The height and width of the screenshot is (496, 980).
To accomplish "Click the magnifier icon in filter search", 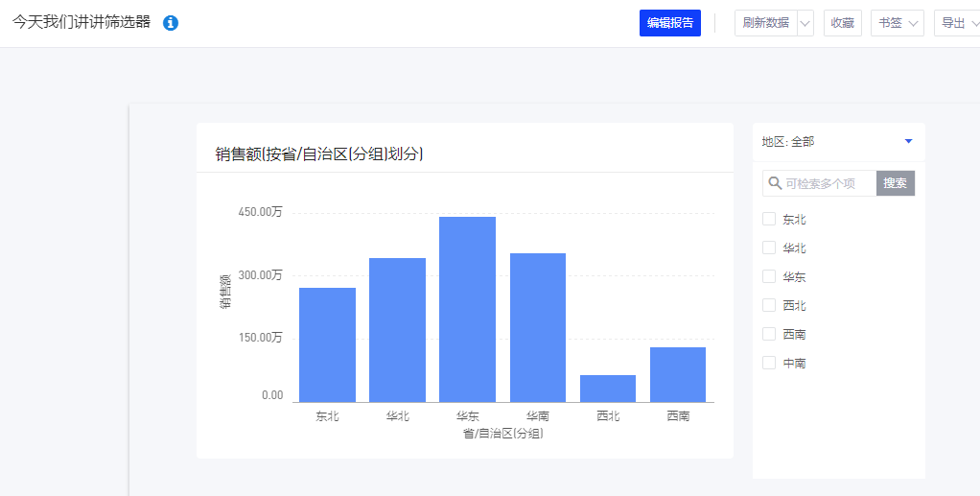I will [x=775, y=183].
